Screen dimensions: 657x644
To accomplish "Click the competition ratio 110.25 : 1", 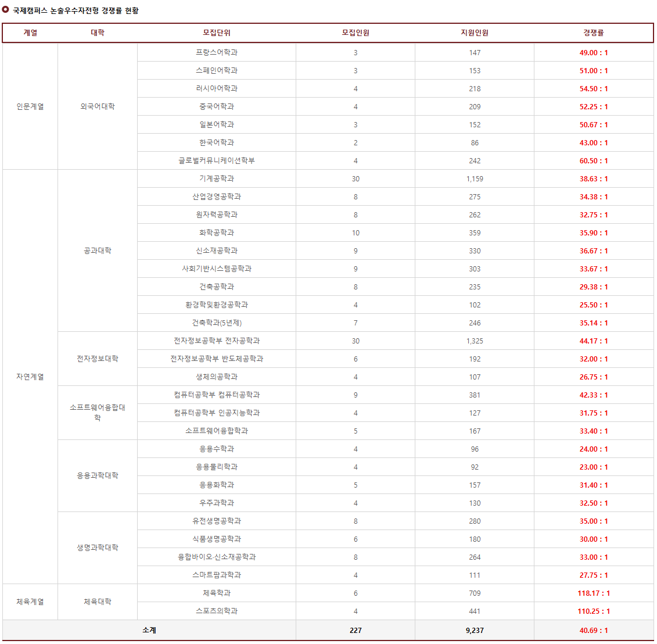I will [593, 611].
